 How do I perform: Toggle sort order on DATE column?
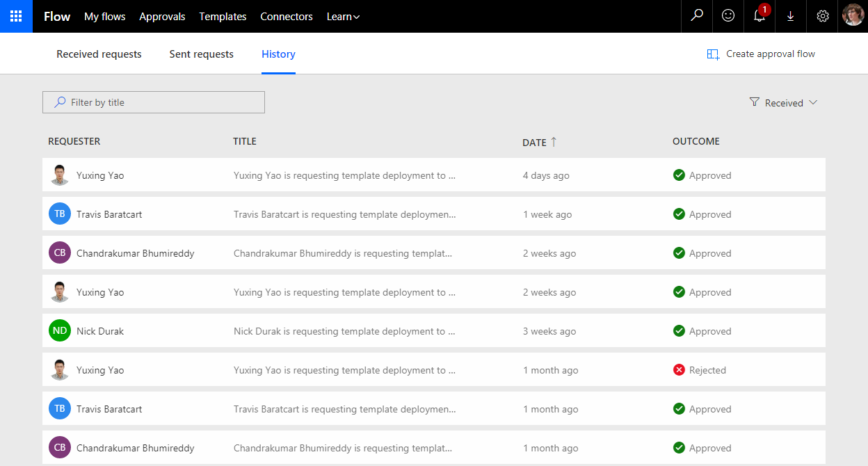540,142
